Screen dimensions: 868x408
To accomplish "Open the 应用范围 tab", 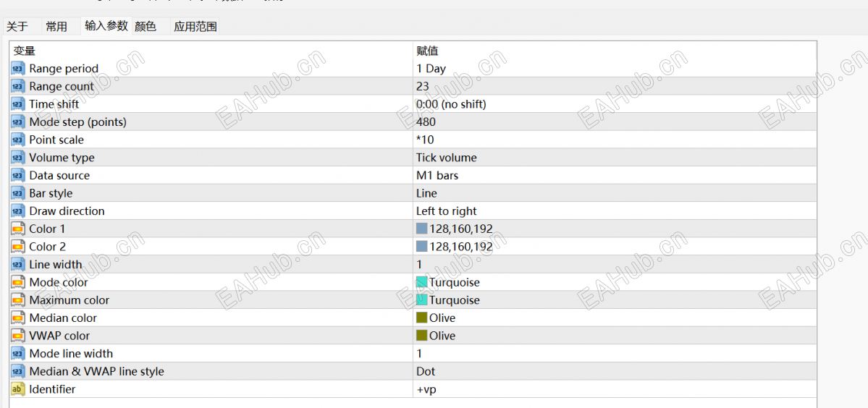I will pos(195,27).
